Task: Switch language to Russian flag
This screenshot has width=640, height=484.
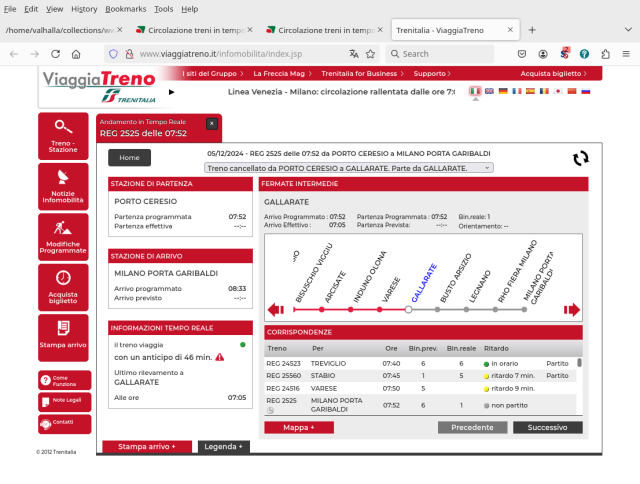Action: tap(586, 91)
